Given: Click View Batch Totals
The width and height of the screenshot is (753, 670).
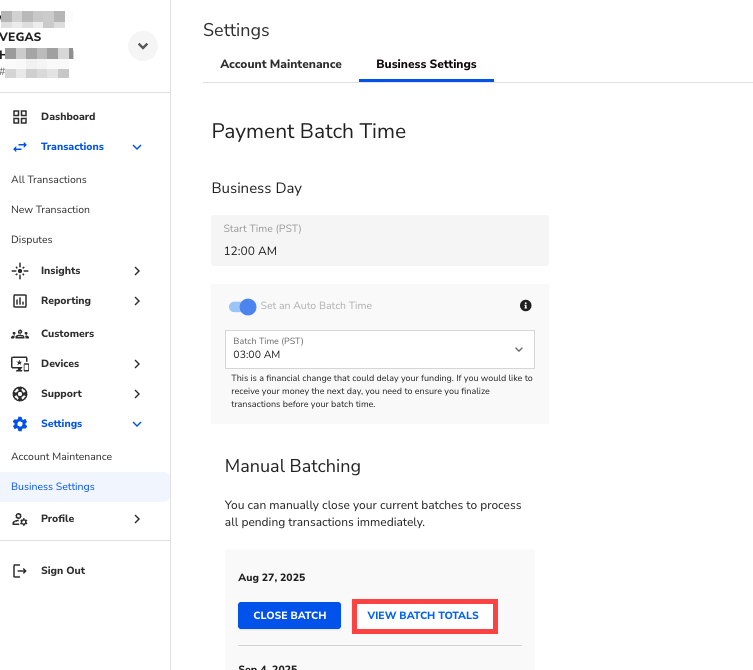Looking at the screenshot, I should pyautogui.click(x=424, y=616).
